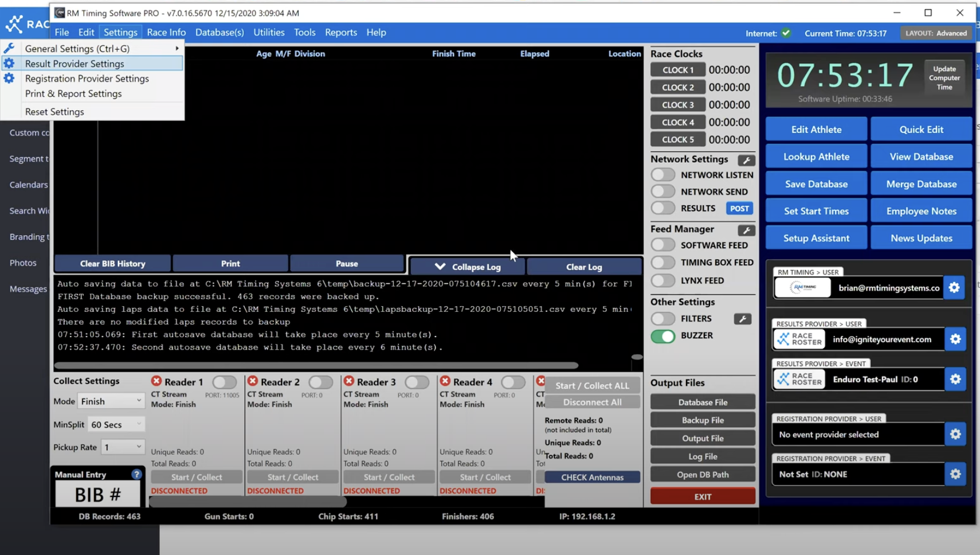Viewport: 980px width, 555px height.
Task: Open the Mode dropdown showing Finish
Action: pyautogui.click(x=111, y=401)
